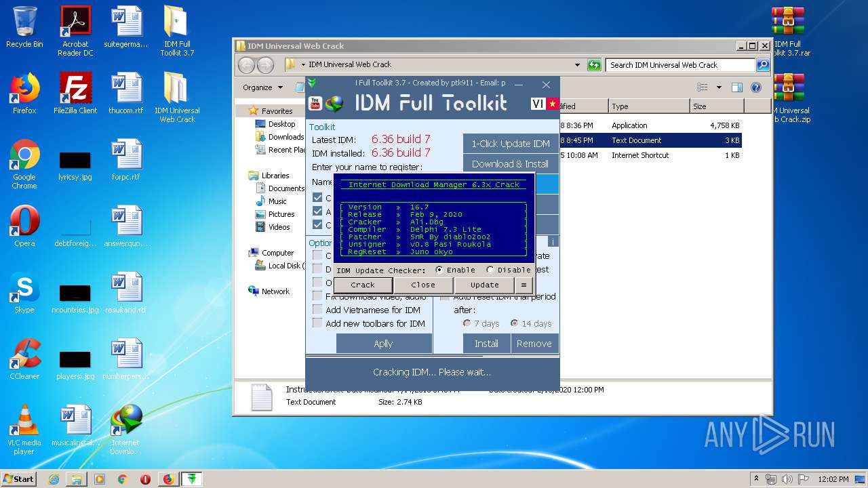Screen dimensions: 868x488
Task: Select the Internet Download Manager desktop shortcut
Action: click(x=126, y=430)
